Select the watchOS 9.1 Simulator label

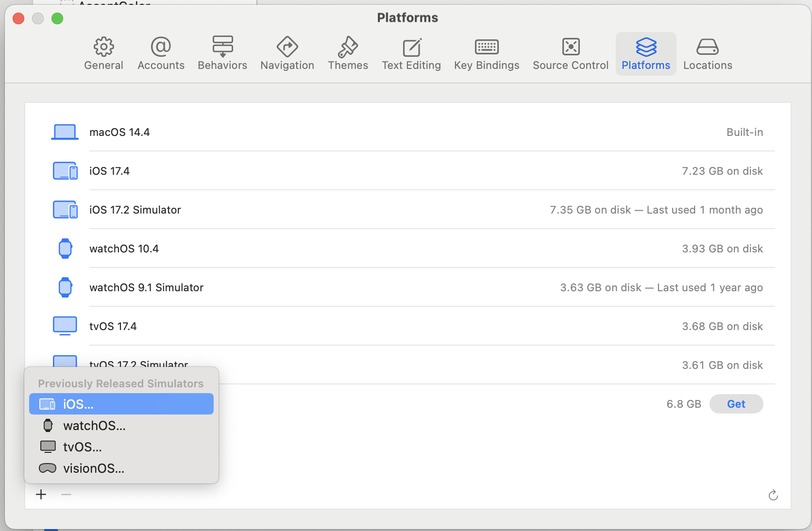tap(146, 287)
